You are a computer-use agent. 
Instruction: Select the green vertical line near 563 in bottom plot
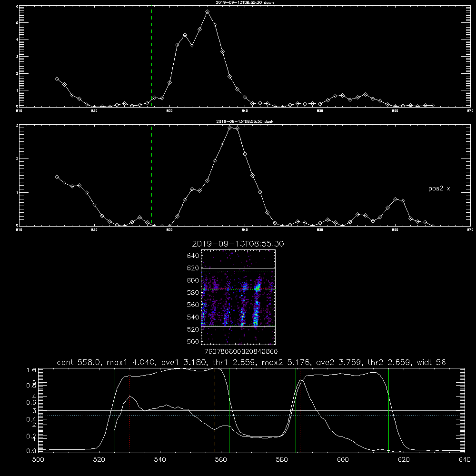(x=229, y=410)
